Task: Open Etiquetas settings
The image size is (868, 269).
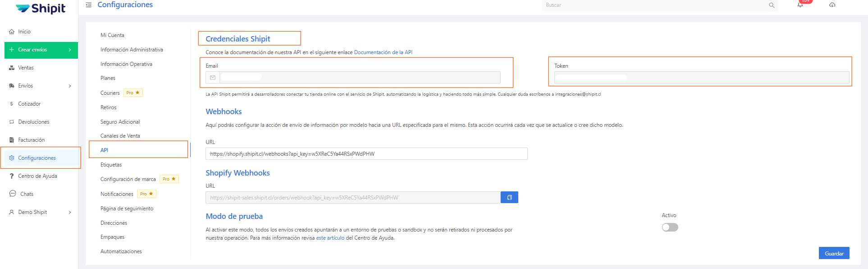Action: pos(111,165)
